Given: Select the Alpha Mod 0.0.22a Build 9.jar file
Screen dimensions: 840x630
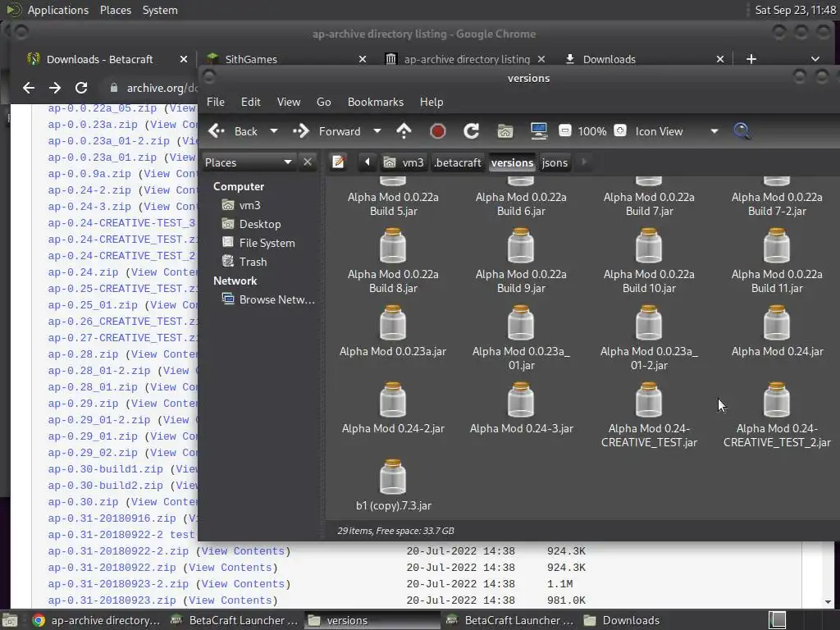Looking at the screenshot, I should click(x=521, y=260).
